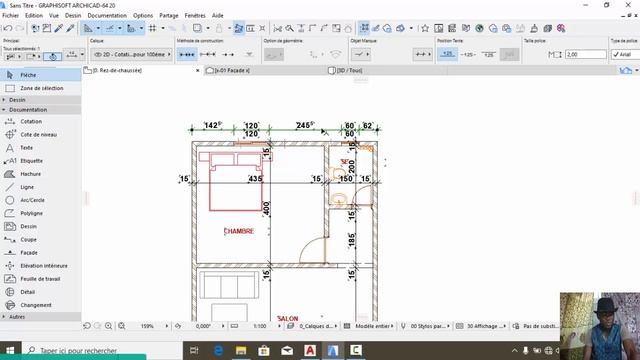The height and width of the screenshot is (360, 640).
Task: Select text position above dimension line
Action: point(447,54)
